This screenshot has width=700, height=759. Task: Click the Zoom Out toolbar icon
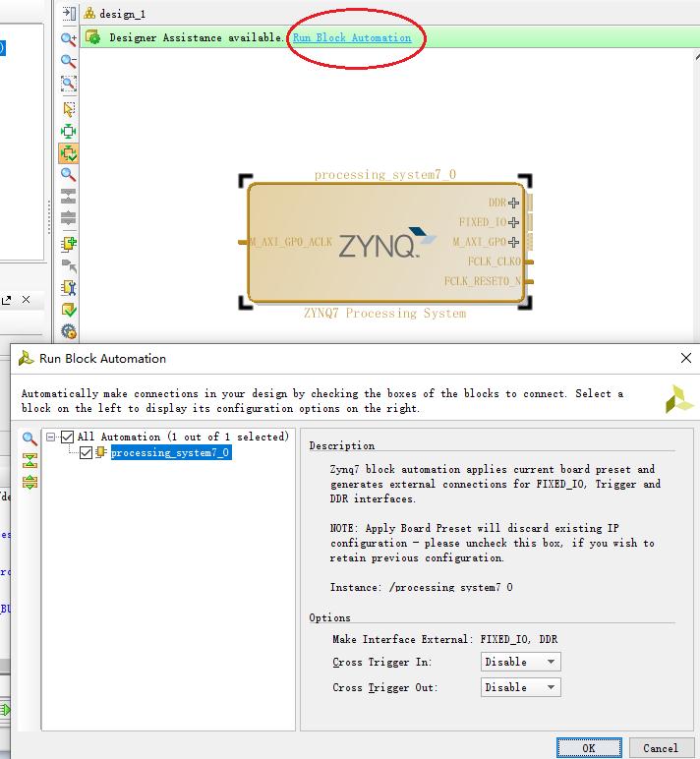point(68,61)
